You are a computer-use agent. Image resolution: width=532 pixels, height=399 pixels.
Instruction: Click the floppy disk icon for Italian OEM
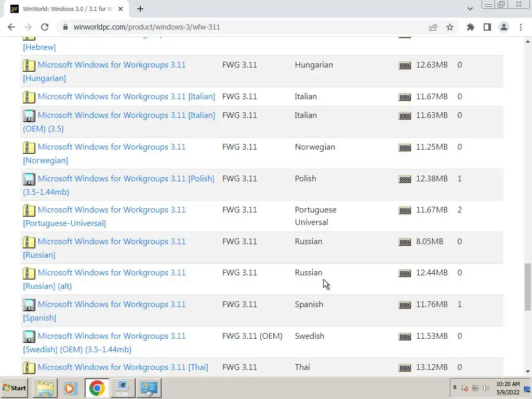pyautogui.click(x=29, y=116)
